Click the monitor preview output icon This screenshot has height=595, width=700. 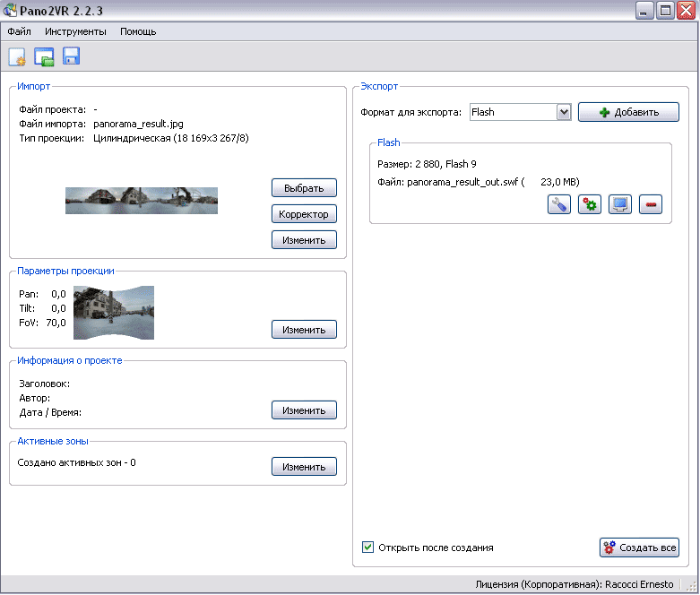[x=620, y=204]
